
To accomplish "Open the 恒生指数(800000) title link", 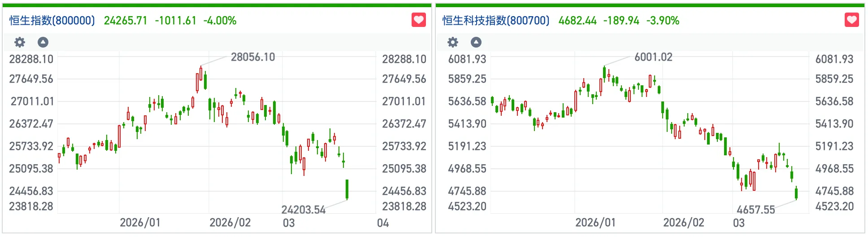I will click(x=52, y=21).
